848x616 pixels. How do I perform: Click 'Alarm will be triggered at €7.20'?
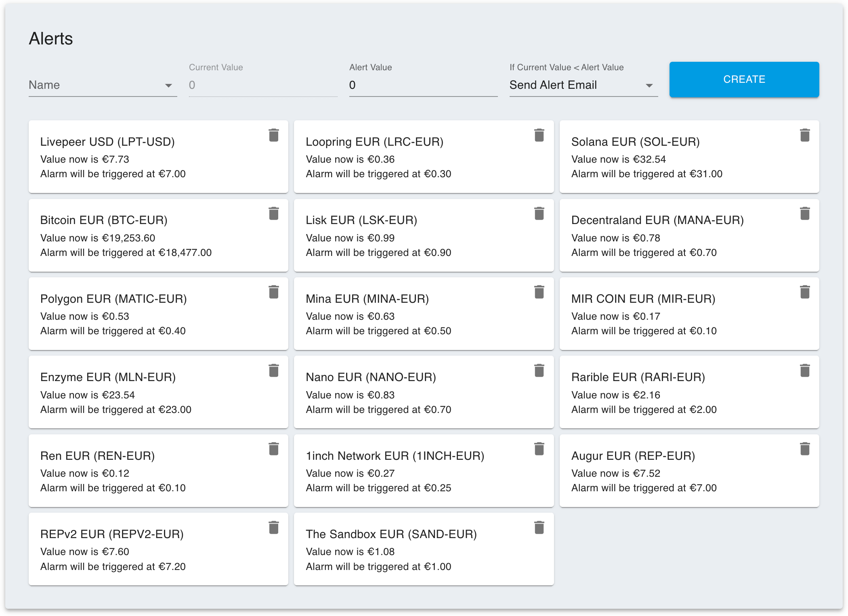click(x=113, y=567)
